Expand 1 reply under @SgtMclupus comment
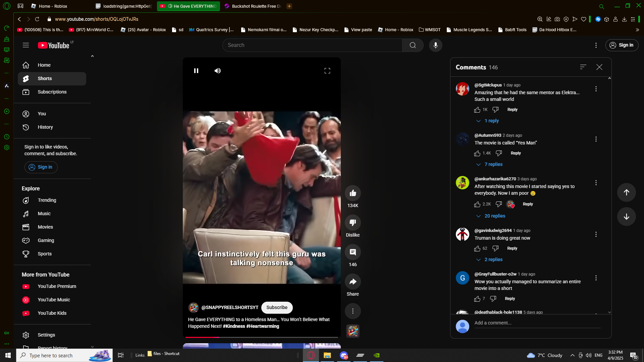644x362 pixels. click(x=487, y=121)
